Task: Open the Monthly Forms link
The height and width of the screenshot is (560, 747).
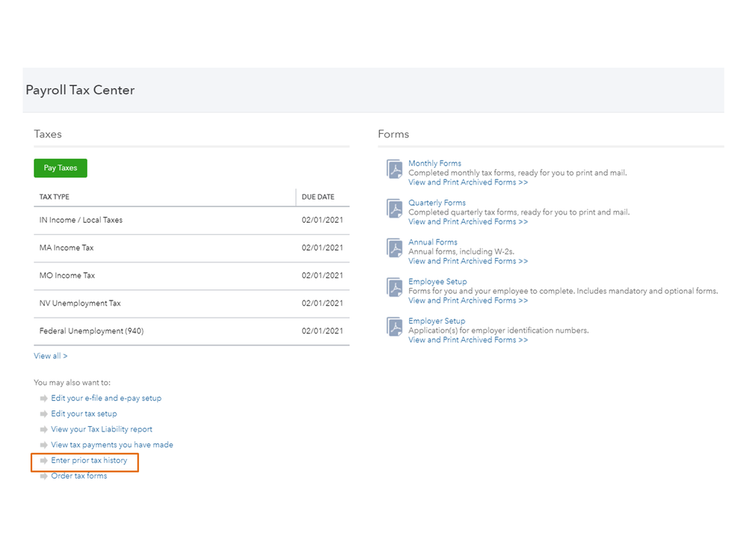Action: click(x=434, y=163)
